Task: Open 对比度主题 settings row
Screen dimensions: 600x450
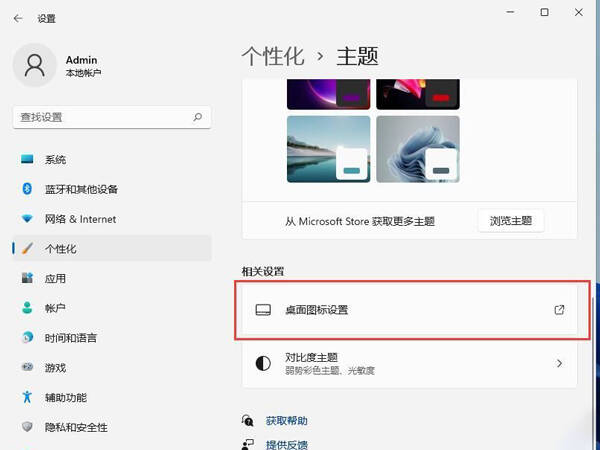Action: pyautogui.click(x=409, y=364)
